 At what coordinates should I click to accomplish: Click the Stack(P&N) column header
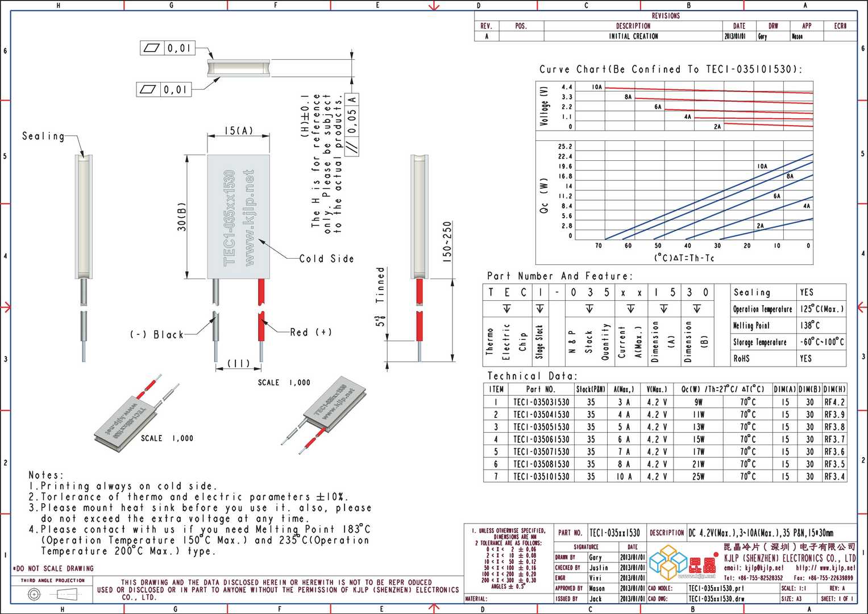[591, 389]
